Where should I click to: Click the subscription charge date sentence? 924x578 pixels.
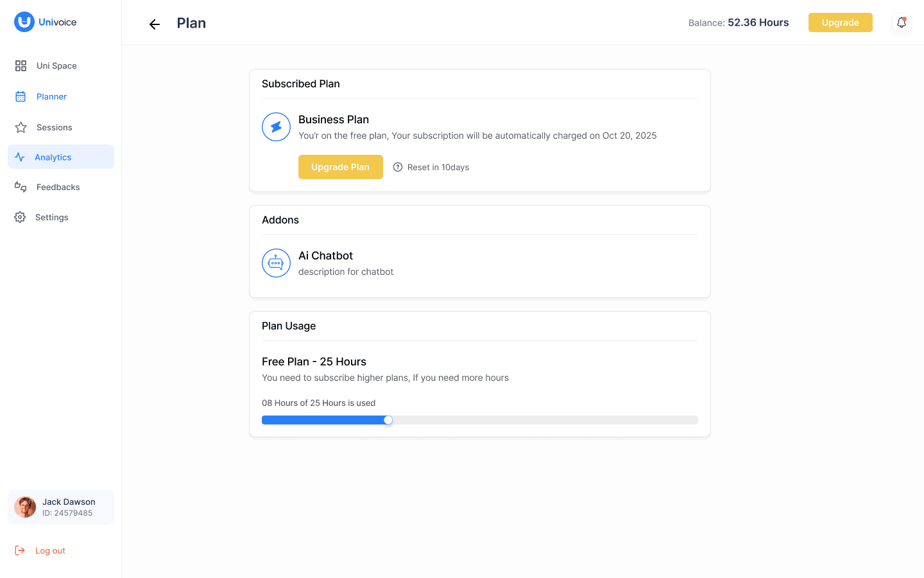[477, 136]
